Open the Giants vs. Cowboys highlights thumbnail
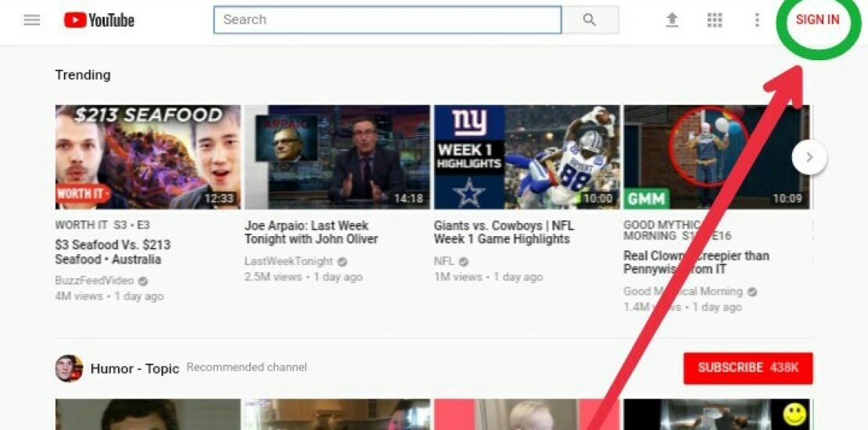 pos(526,156)
